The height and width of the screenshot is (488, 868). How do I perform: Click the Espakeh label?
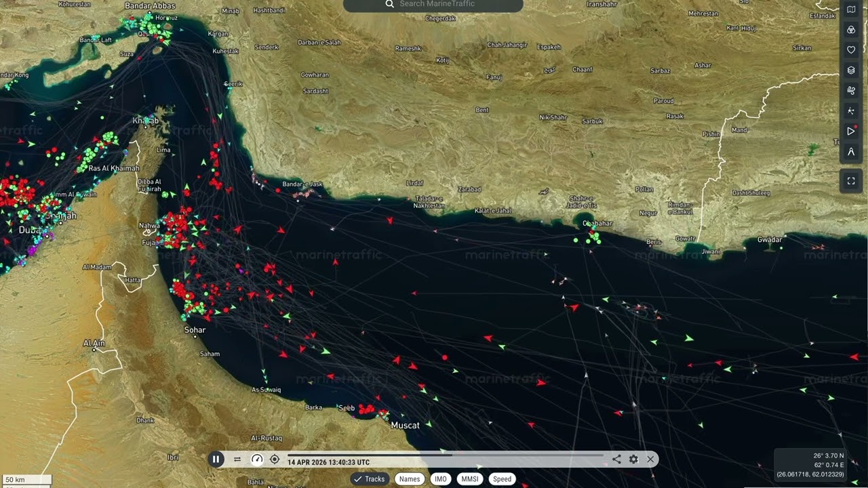coord(549,47)
